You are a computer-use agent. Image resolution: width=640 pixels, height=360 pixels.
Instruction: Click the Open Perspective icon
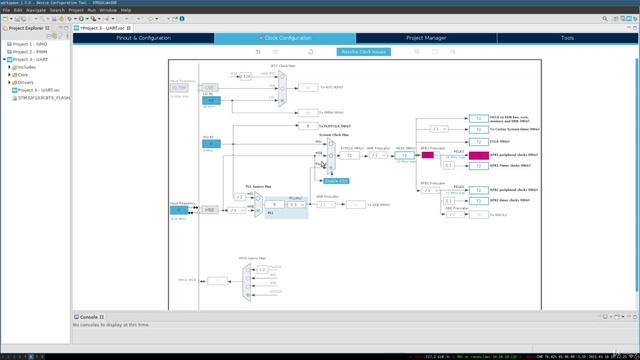(616, 19)
